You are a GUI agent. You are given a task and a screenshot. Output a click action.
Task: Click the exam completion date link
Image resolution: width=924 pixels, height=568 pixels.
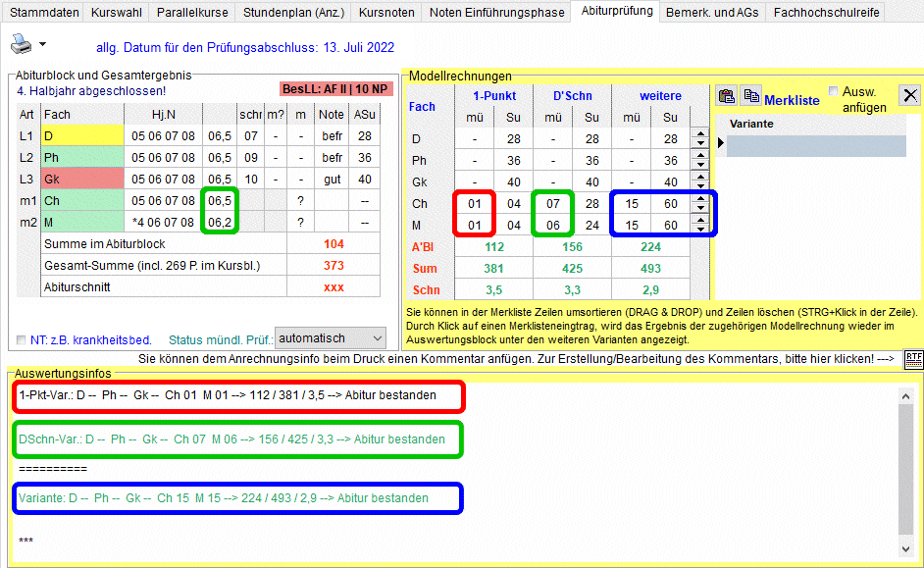[245, 47]
